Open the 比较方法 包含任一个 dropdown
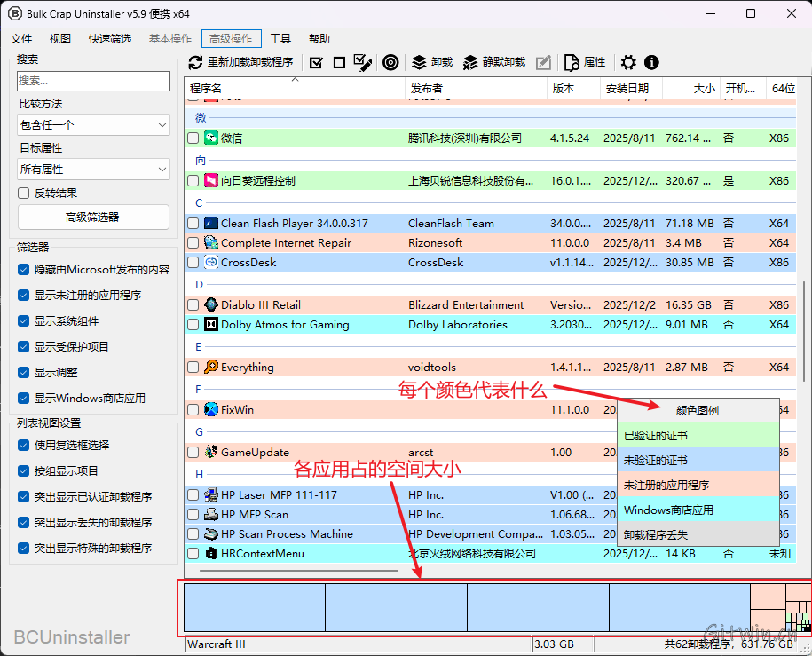Viewport: 812px width, 656px height. click(x=93, y=125)
